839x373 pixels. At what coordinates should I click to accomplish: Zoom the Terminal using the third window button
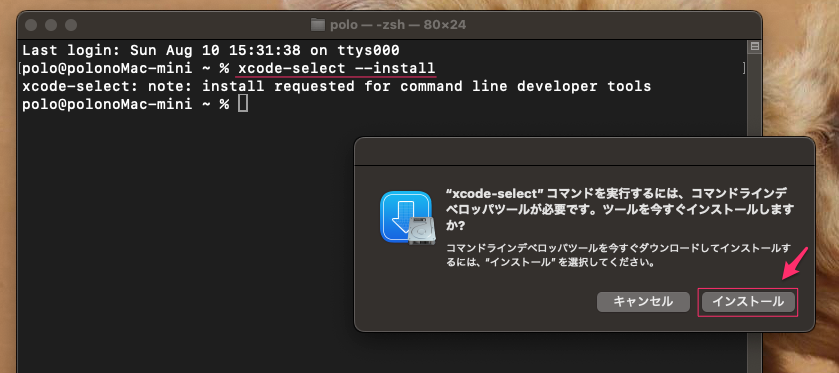tap(71, 25)
